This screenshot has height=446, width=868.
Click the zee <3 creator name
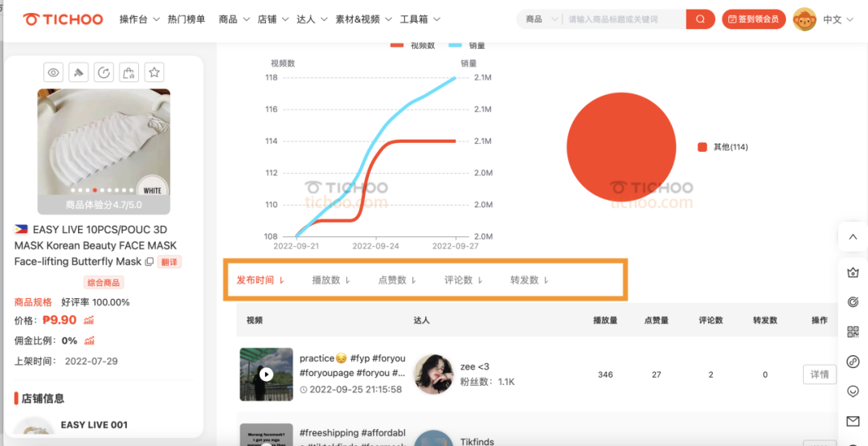[x=475, y=366]
